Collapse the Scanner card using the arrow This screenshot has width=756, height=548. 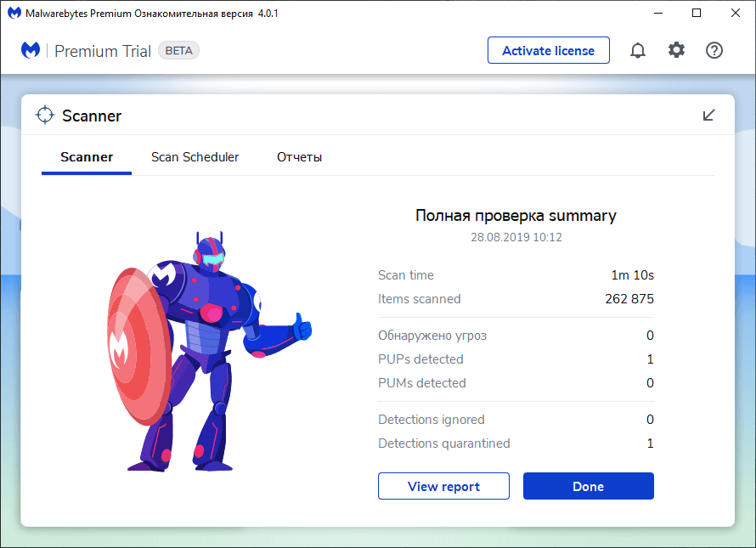[x=708, y=115]
